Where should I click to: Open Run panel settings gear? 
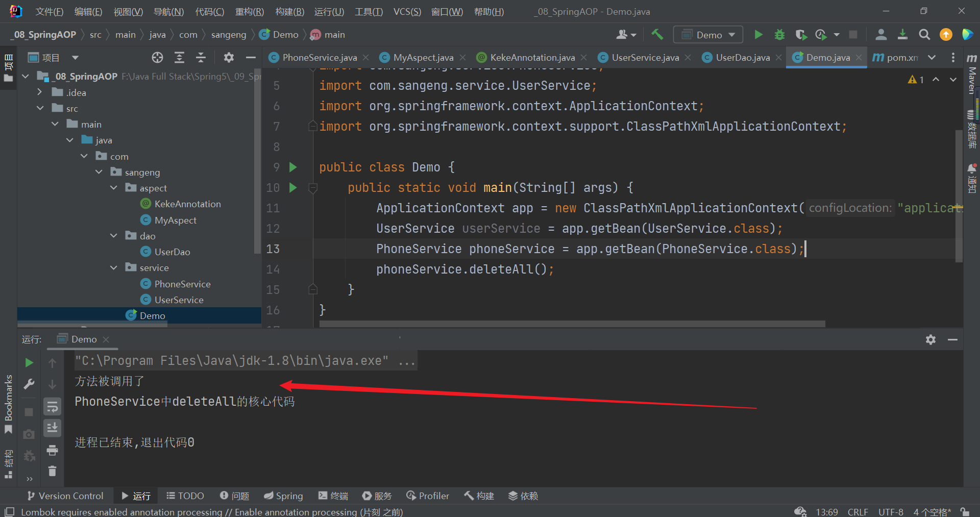[x=930, y=339]
